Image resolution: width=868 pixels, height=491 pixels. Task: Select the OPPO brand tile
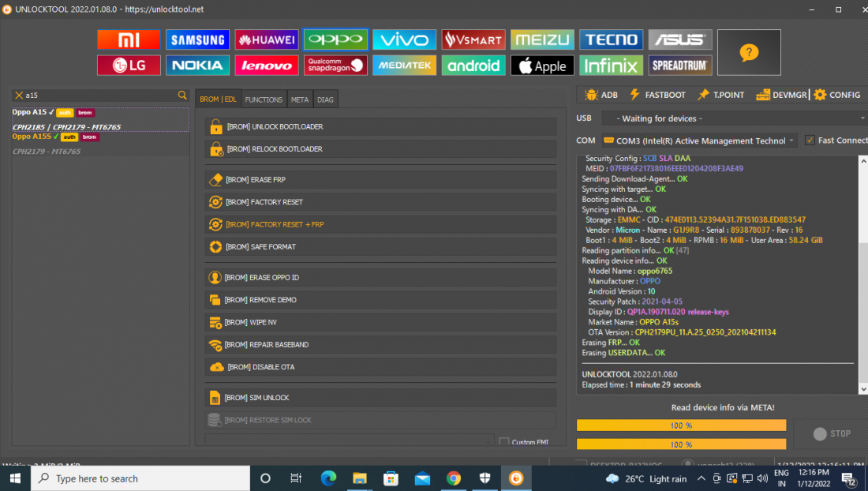click(335, 39)
